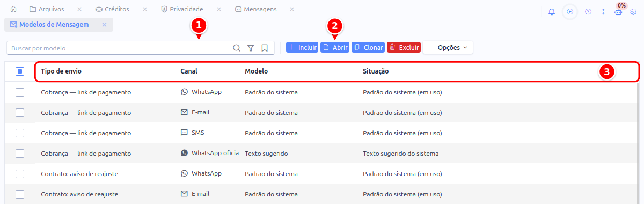This screenshot has height=204, width=644.
Task: Click E-mail envelope icon in Contrato row
Action: click(185, 194)
